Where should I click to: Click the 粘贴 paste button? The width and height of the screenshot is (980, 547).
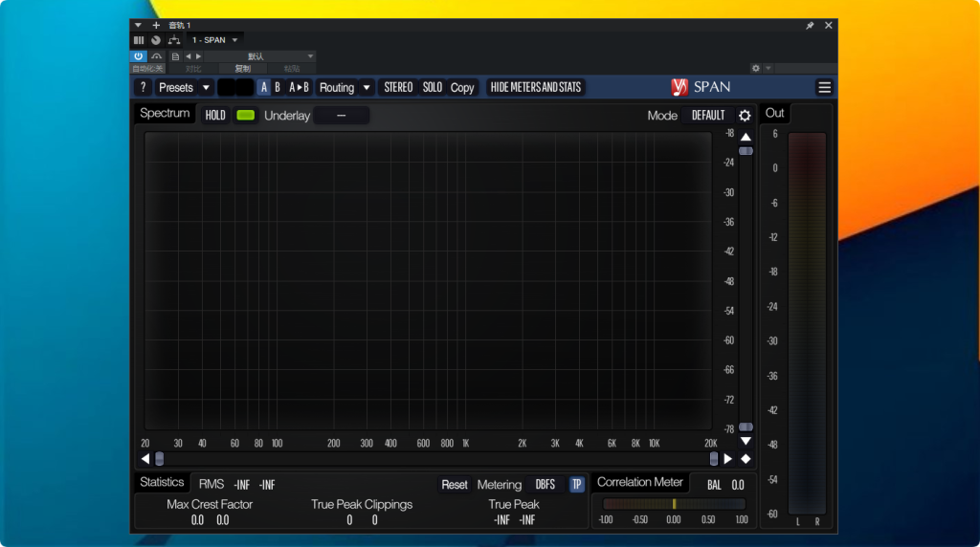pos(292,69)
